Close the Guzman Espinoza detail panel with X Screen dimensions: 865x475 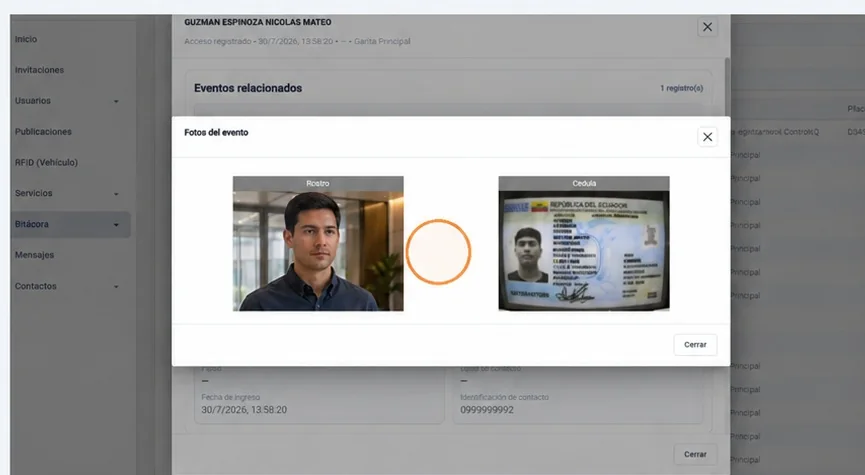click(x=707, y=26)
